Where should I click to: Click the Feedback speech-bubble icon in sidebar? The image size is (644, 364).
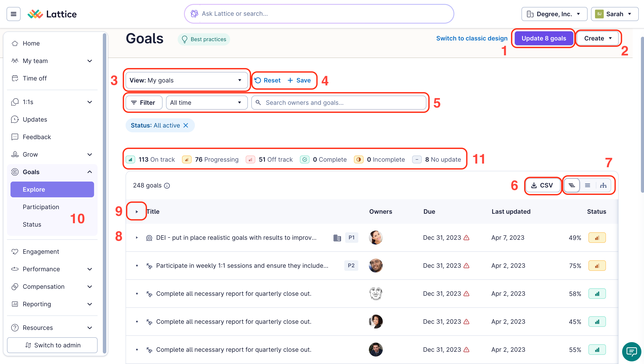(x=15, y=137)
